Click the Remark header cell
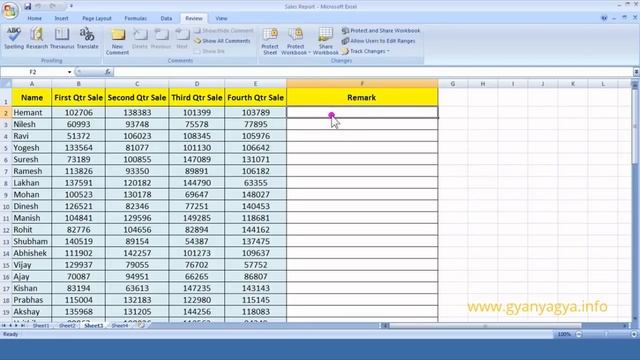The image size is (640, 360). pos(362,98)
